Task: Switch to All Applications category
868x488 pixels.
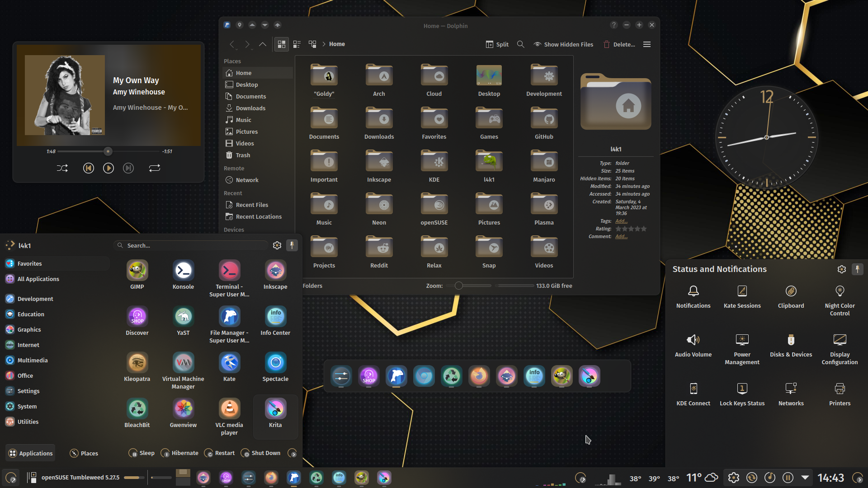Action: [x=37, y=279]
